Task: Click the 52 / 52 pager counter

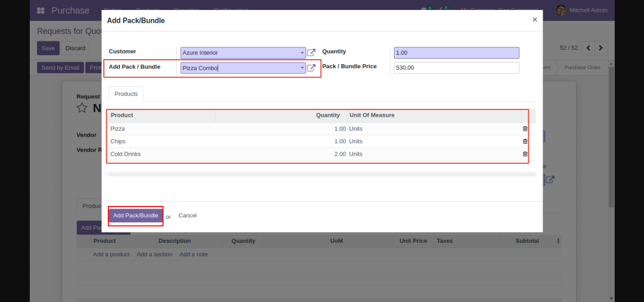Action: 568,48
